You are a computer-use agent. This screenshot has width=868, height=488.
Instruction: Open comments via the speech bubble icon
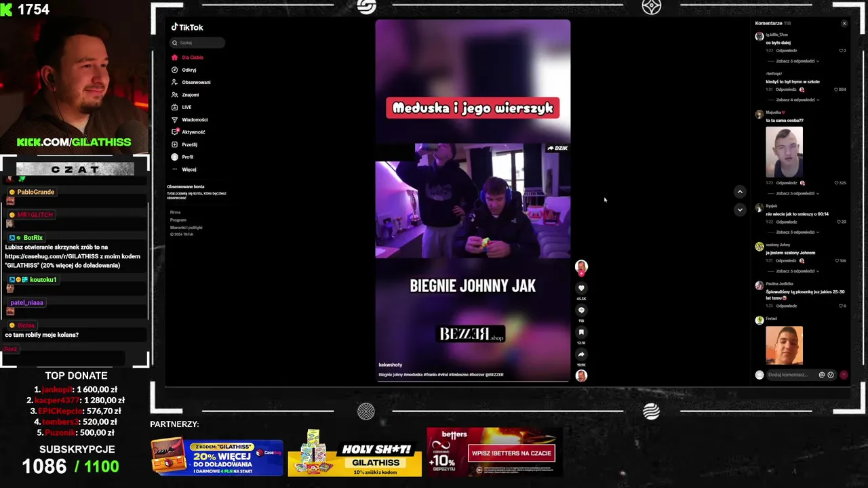tap(581, 310)
